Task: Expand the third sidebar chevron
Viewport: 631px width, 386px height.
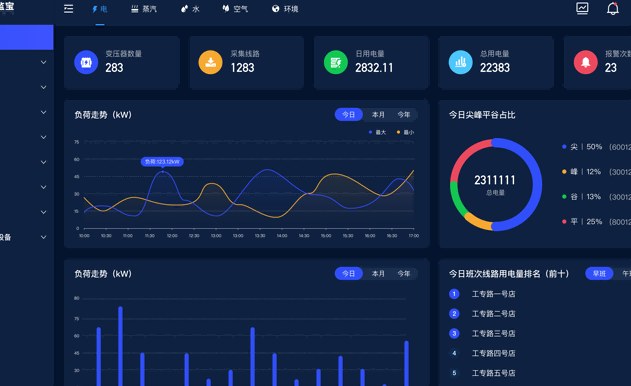Action: [43, 112]
